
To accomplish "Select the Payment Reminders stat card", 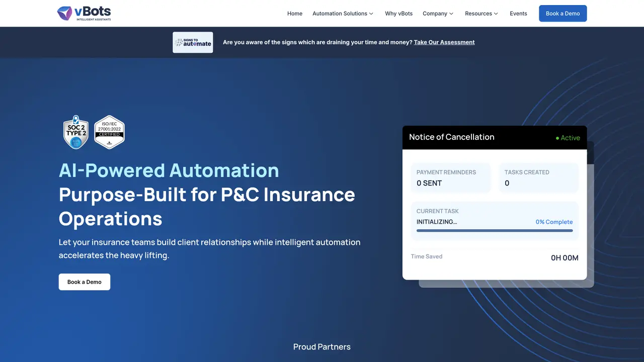I will pos(450,177).
